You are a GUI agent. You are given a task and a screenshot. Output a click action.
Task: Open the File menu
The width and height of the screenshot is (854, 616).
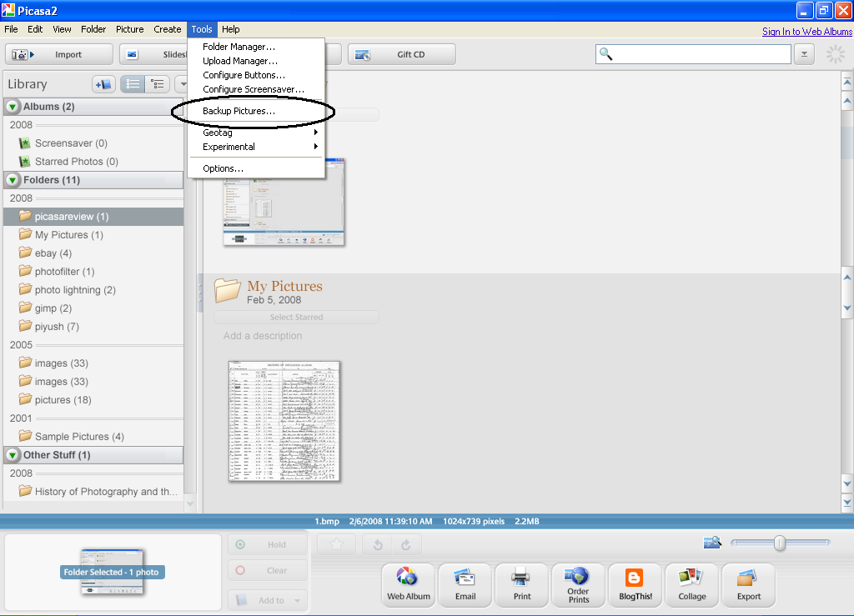[x=11, y=29]
